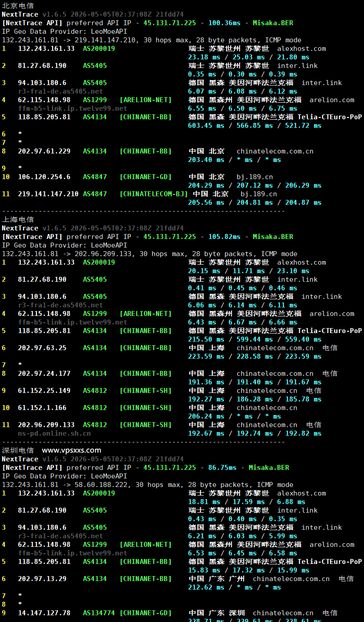The height and width of the screenshot is (622, 364).
Task: Select the latency value 206.24 ms
Action: 206,416
